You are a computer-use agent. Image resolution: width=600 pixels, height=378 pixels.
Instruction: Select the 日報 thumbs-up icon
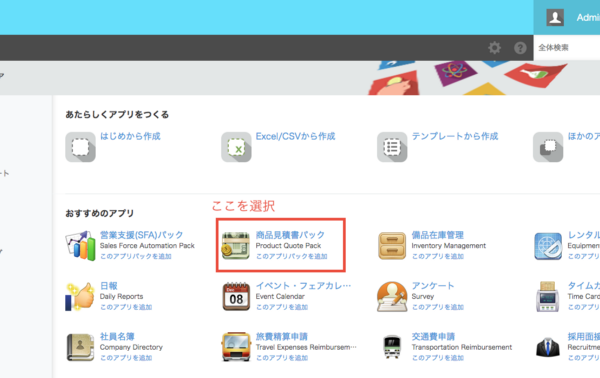(x=80, y=297)
